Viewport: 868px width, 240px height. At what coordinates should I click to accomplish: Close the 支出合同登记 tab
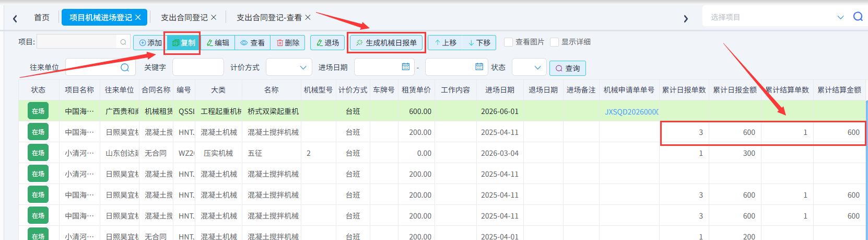point(214,17)
